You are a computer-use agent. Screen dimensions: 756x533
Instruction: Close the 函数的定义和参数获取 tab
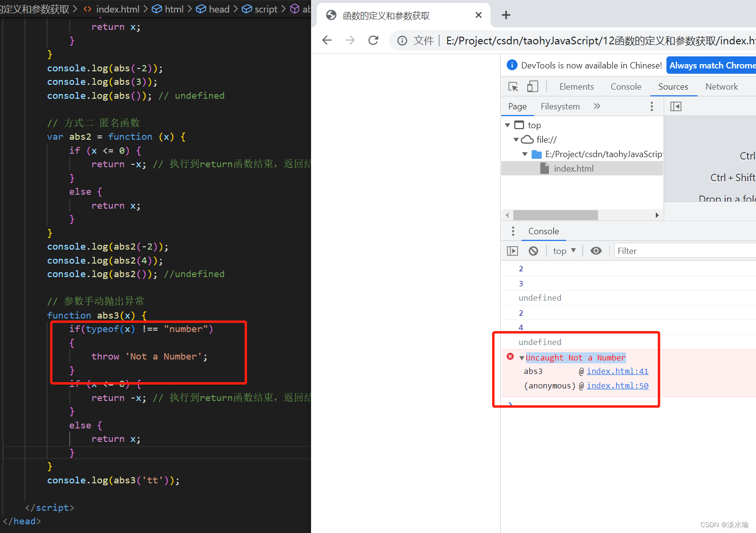tap(479, 15)
